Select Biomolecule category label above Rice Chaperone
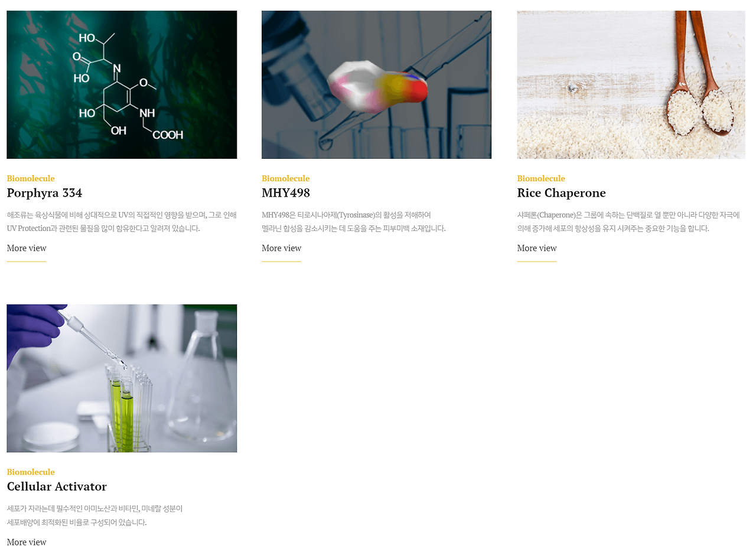 click(x=541, y=178)
